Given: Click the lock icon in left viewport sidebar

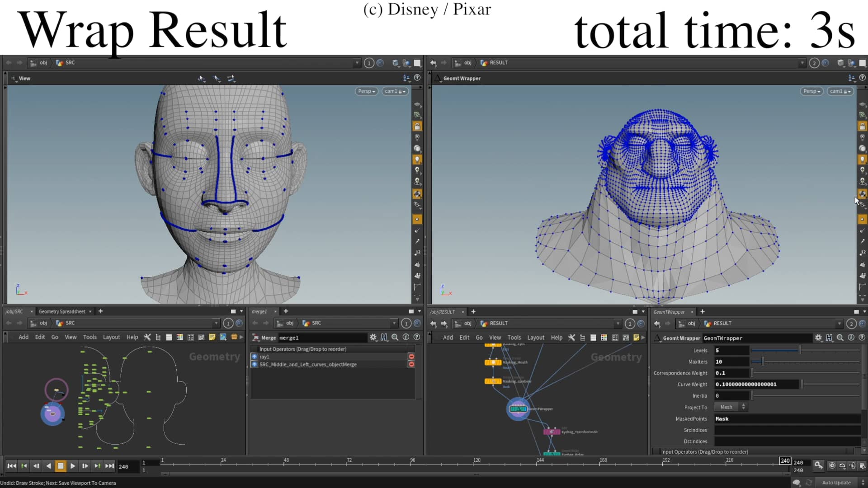Looking at the screenshot, I should tap(417, 127).
